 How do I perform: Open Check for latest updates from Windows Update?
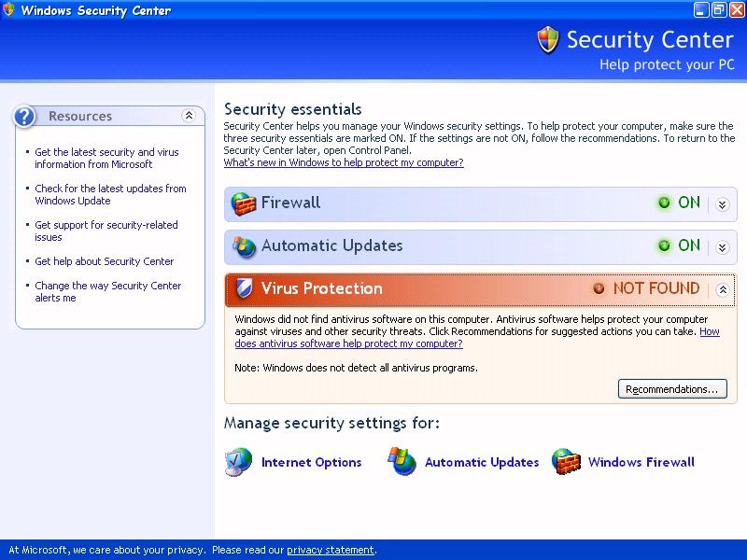point(110,195)
